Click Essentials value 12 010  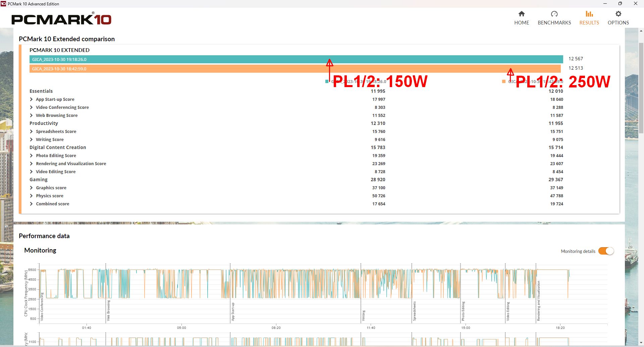pos(556,91)
